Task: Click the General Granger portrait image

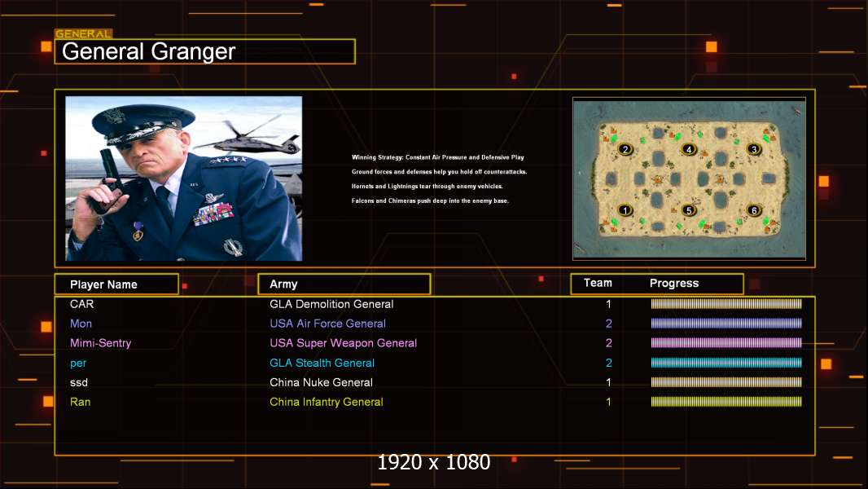Action: (184, 178)
